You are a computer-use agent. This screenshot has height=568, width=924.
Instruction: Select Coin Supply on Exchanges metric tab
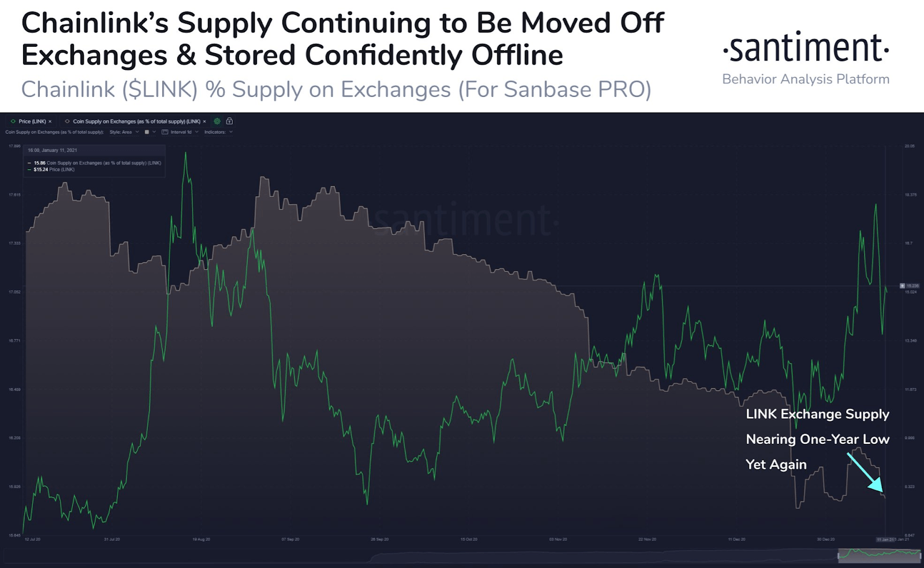136,121
